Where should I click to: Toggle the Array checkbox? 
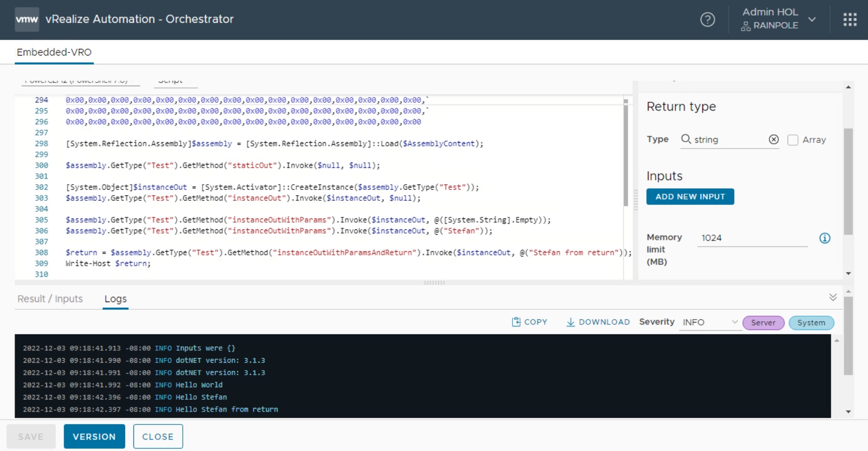tap(793, 140)
